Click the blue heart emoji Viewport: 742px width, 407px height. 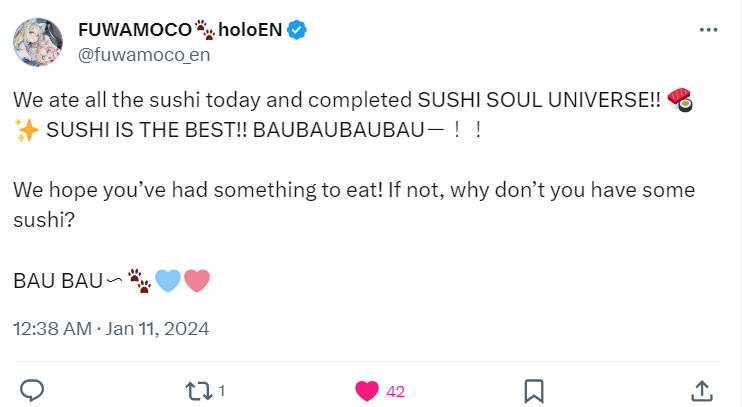[167, 281]
